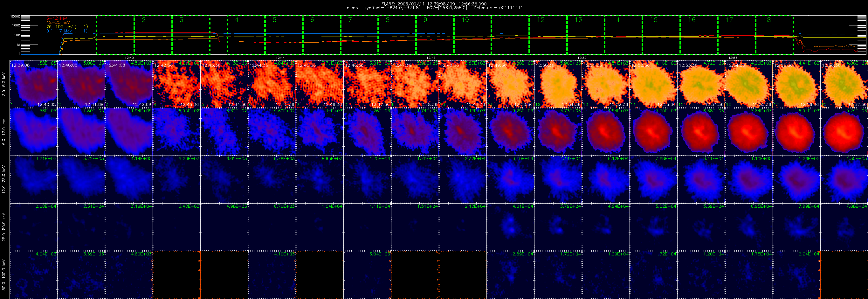Click the 12:40 time axis label
This screenshot has height=299, width=868.
(x=129, y=58)
